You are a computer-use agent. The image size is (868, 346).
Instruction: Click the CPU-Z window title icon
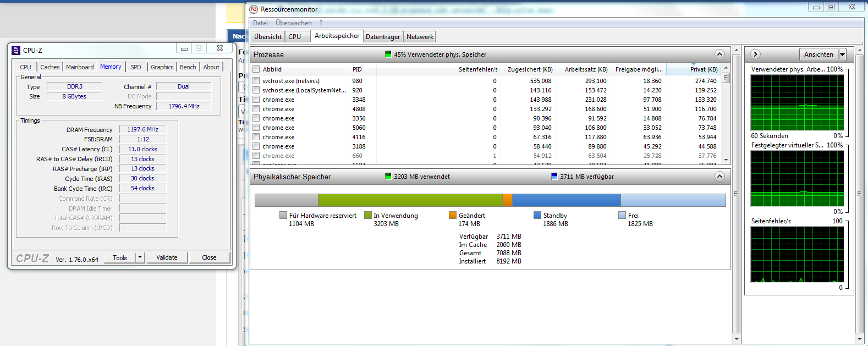[16, 50]
